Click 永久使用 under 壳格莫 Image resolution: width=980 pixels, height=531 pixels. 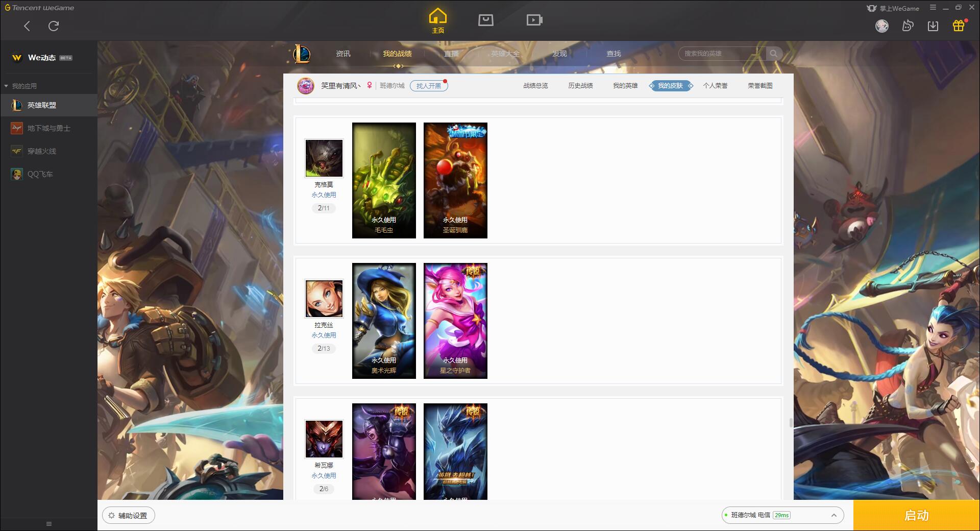tap(324, 195)
